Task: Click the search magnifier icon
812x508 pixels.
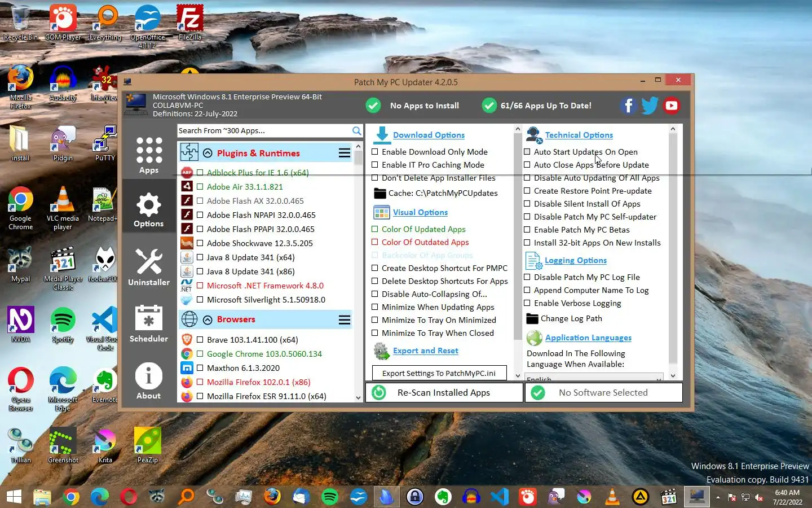Action: (356, 130)
